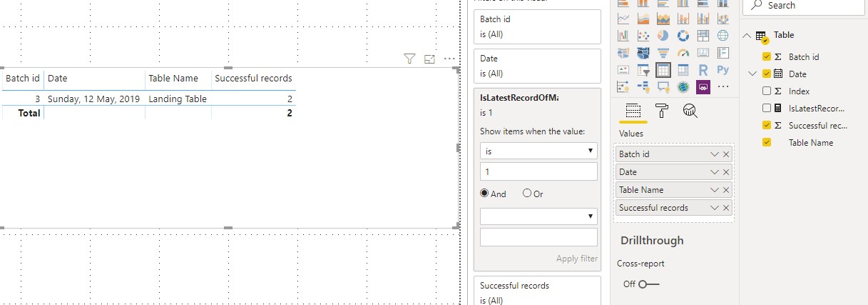Click the Apply filter button
The image size is (868, 305).
click(576, 259)
